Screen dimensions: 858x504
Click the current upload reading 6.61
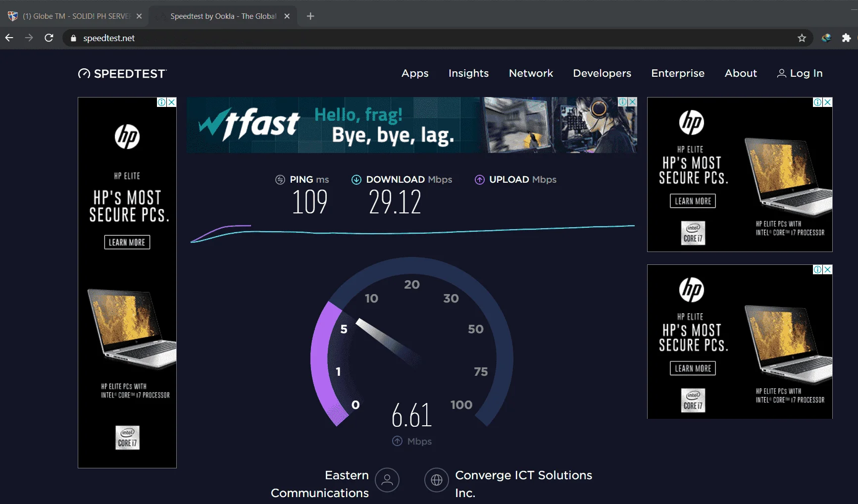tap(411, 415)
